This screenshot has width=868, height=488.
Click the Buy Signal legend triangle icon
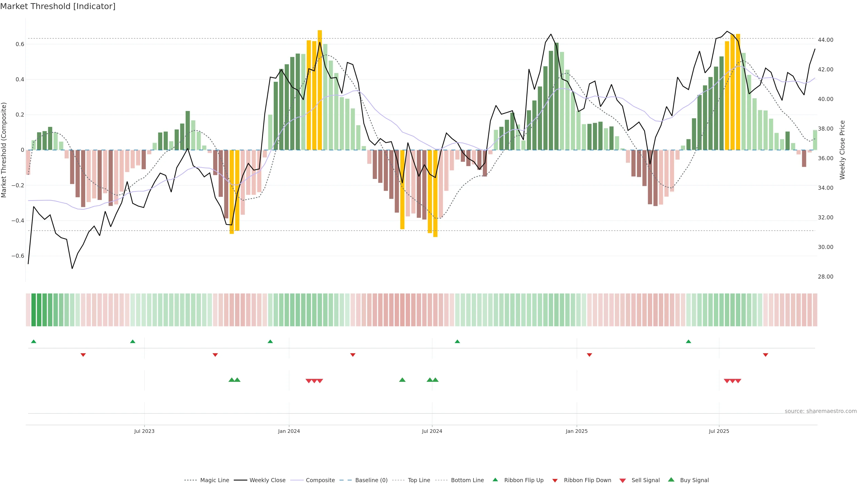[x=671, y=480]
